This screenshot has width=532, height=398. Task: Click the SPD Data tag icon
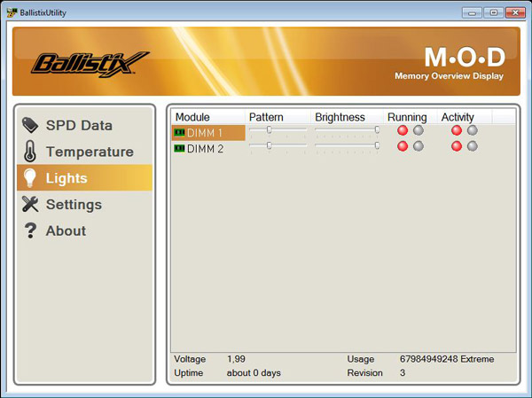[30, 125]
